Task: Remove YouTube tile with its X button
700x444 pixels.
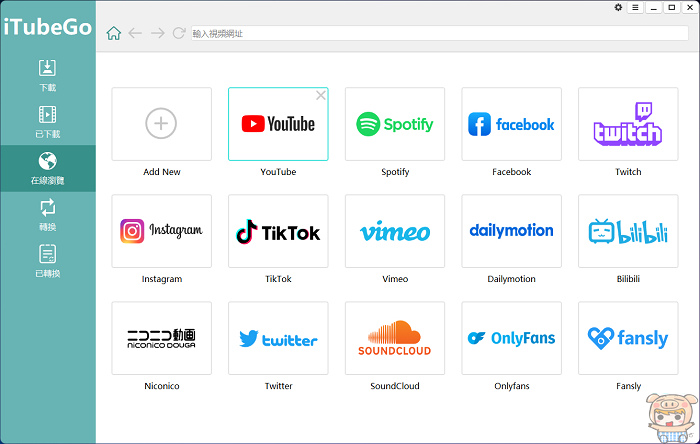Action: pos(321,95)
